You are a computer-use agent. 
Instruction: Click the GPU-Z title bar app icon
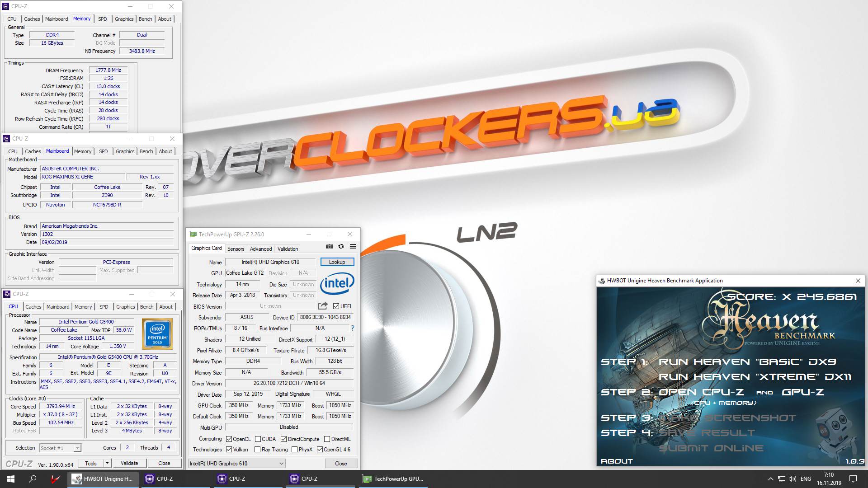tap(193, 234)
